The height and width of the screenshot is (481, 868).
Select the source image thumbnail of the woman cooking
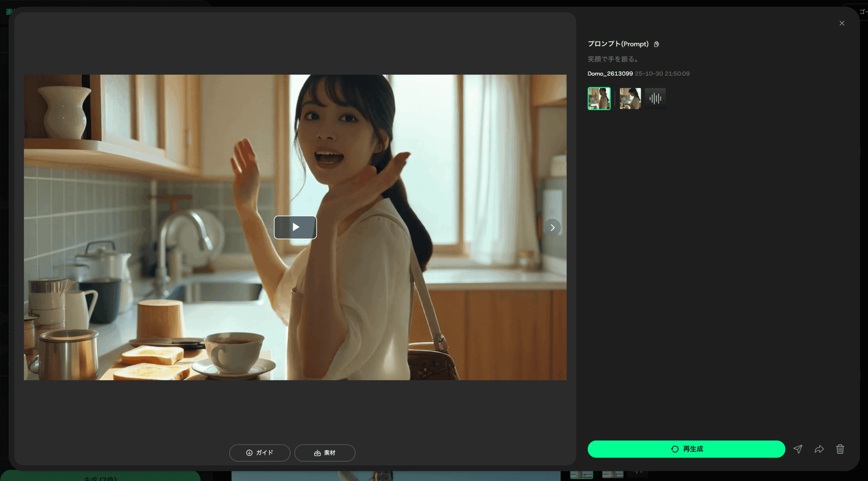click(x=630, y=98)
